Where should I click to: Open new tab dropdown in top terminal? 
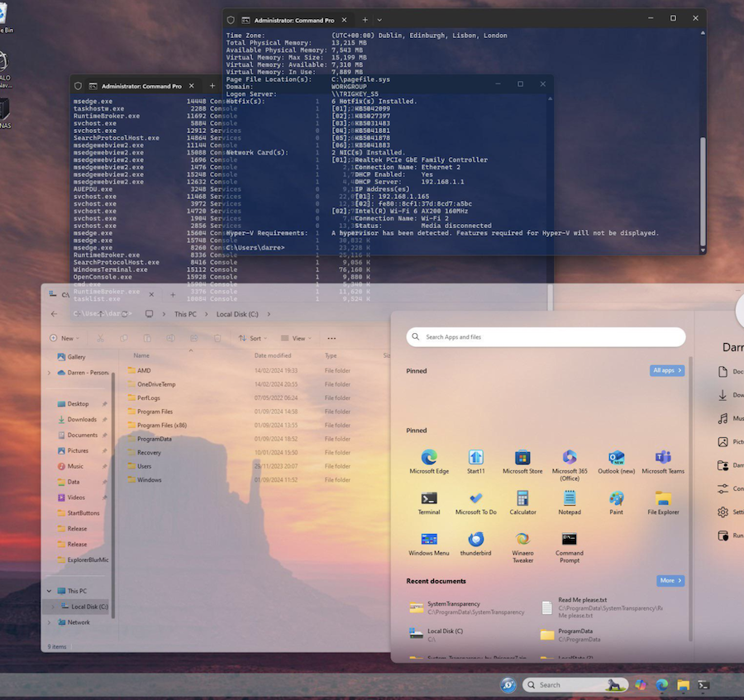click(x=379, y=20)
